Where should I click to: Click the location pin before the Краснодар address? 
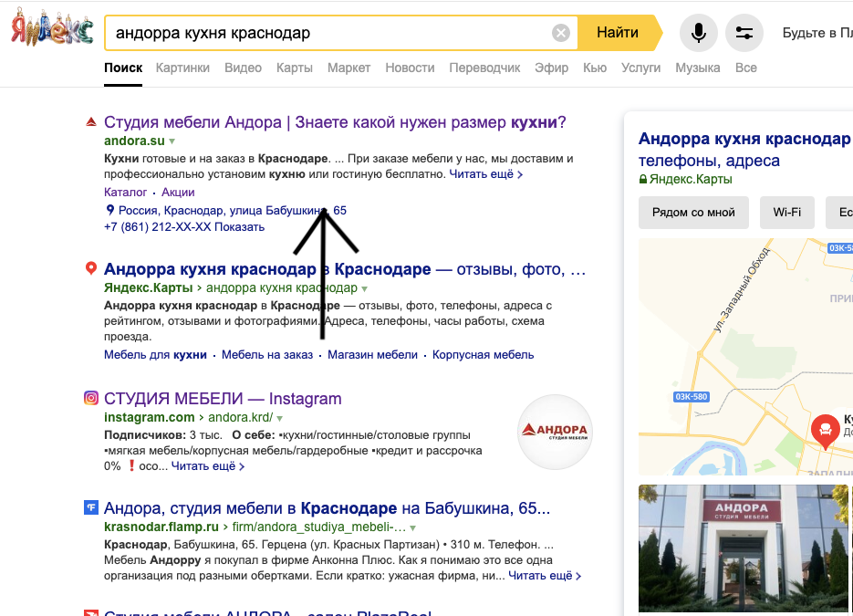pyautogui.click(x=109, y=211)
